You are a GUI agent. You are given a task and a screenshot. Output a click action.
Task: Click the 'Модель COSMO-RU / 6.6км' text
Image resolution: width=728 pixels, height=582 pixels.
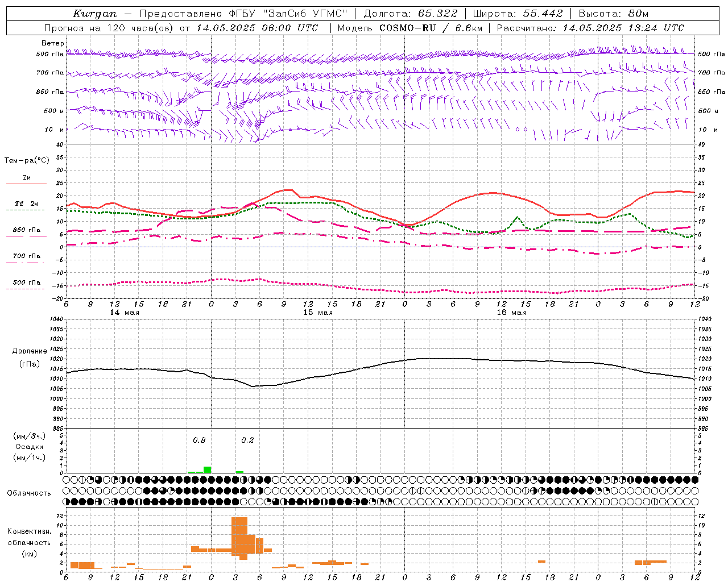click(x=409, y=28)
